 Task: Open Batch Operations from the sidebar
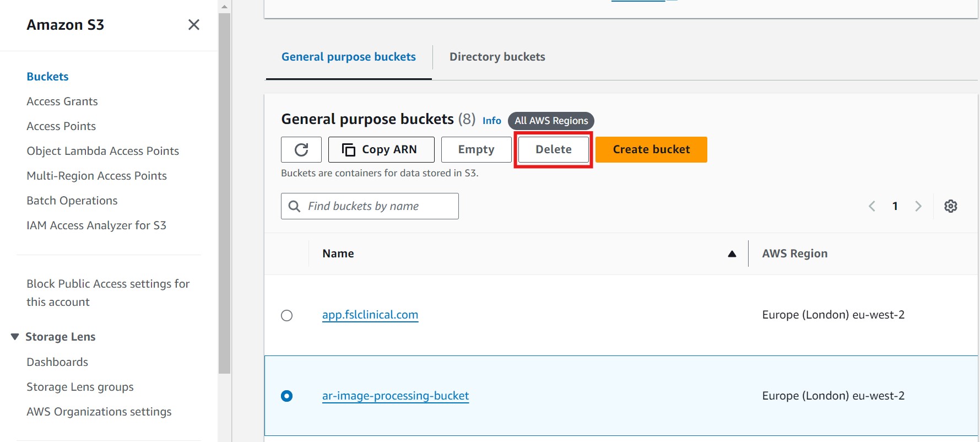click(x=72, y=200)
